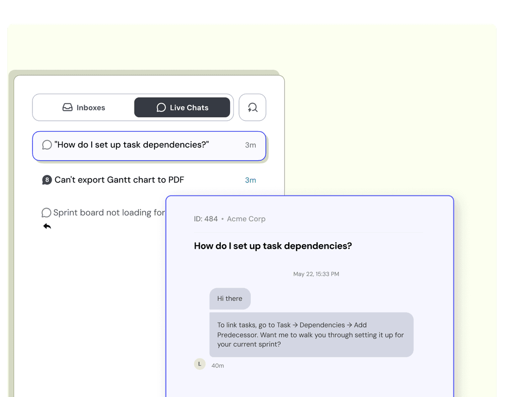Click chat bubble icon beside Sprint board conversation

(46, 213)
